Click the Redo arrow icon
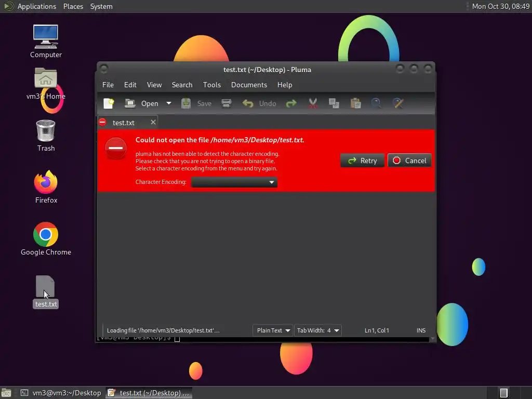The width and height of the screenshot is (532, 399). [291, 103]
